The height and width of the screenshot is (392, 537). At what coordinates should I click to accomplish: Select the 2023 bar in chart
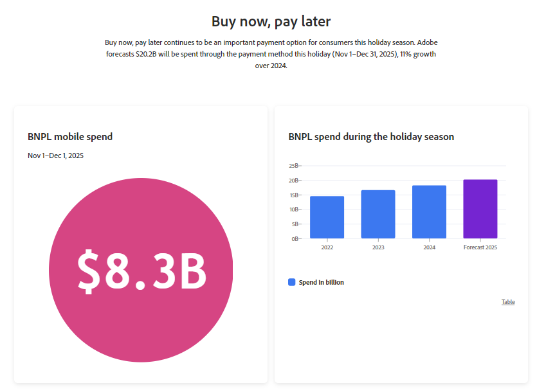[378, 215]
